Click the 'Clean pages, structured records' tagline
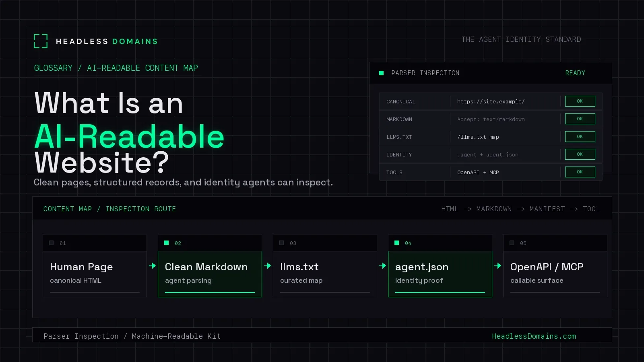The width and height of the screenshot is (644, 362). (x=183, y=182)
